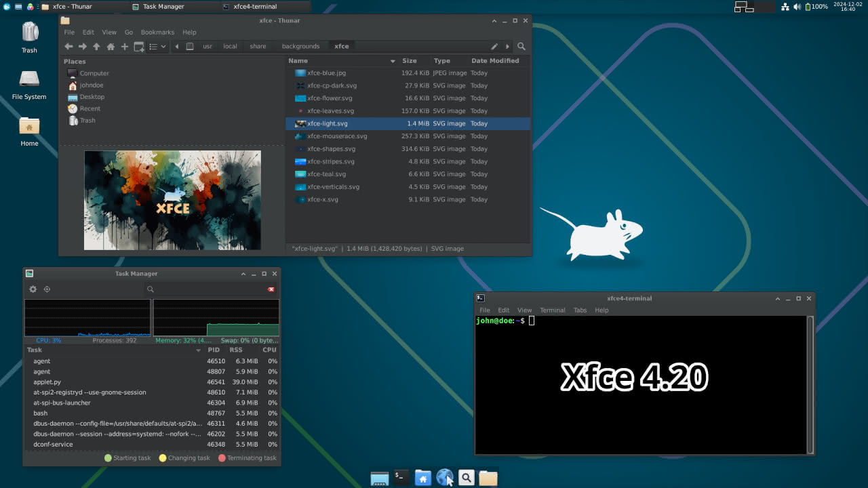
Task: Open the Task column header dropdown arrow
Action: (198, 350)
